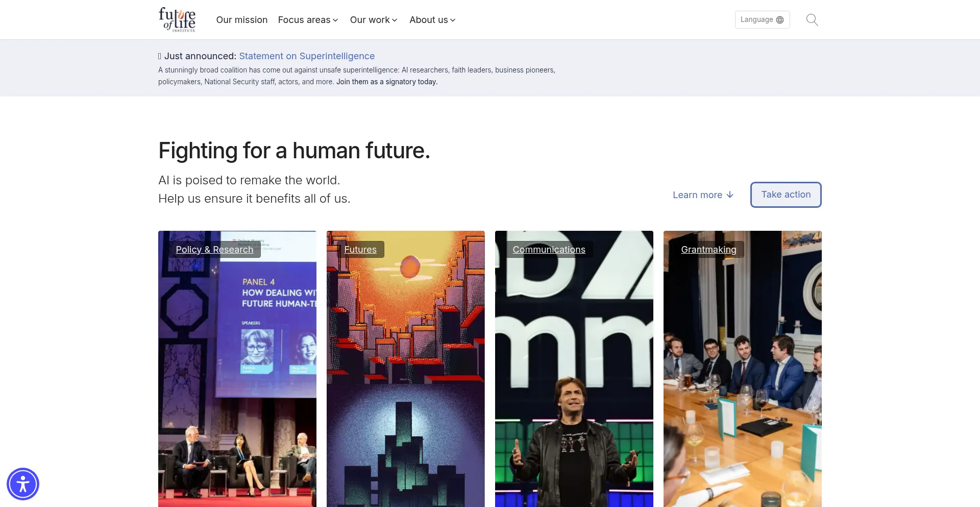Open the search magnifier icon

point(812,20)
